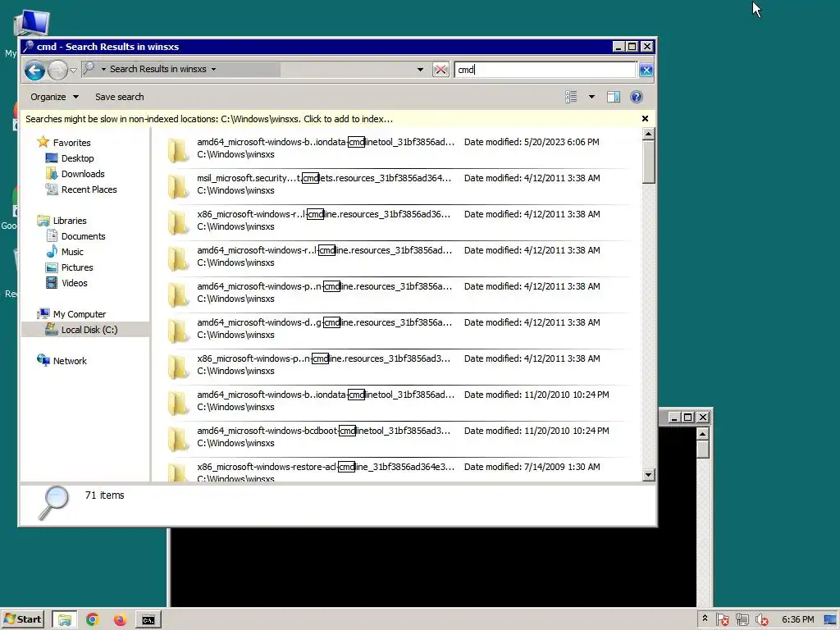The image size is (840, 630).
Task: Show hidden tray icons arrow
Action: click(705, 619)
